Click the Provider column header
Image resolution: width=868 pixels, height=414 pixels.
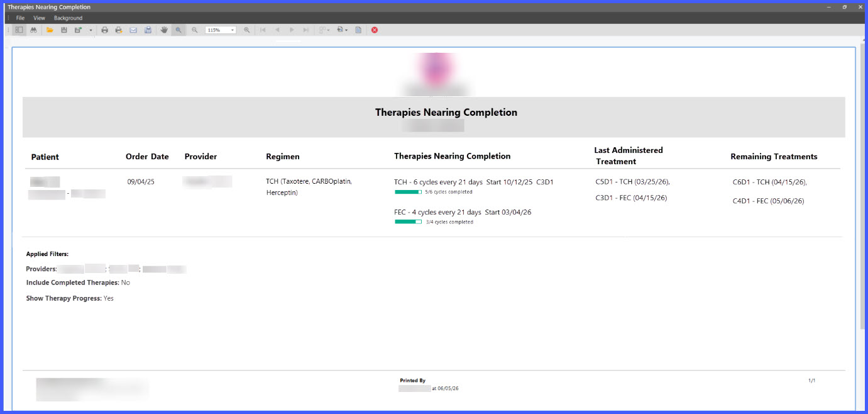click(x=201, y=156)
